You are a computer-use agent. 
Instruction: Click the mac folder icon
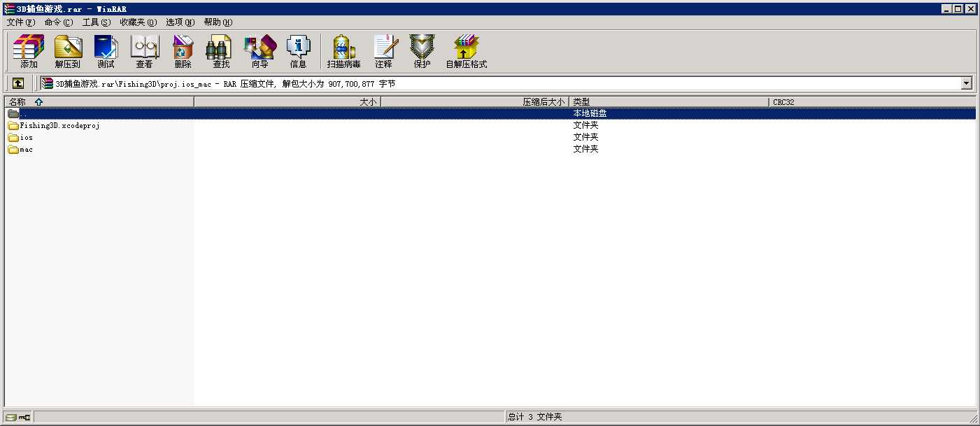pos(13,150)
